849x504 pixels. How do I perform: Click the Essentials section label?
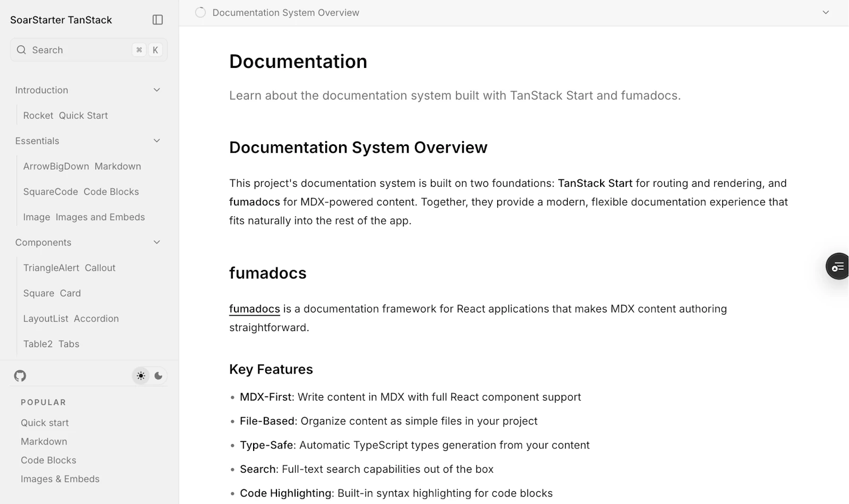pos(37,141)
